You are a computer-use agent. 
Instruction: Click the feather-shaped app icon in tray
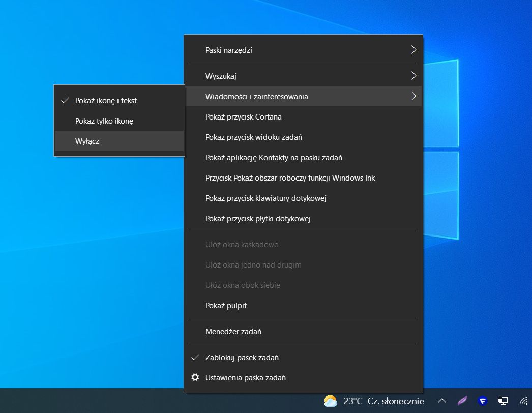(x=462, y=401)
